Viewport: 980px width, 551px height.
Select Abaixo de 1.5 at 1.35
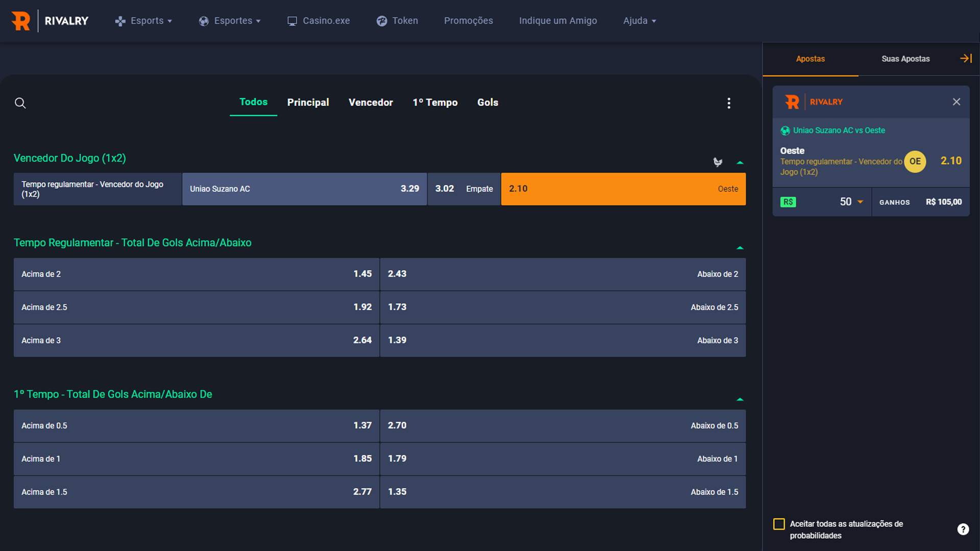click(x=563, y=492)
